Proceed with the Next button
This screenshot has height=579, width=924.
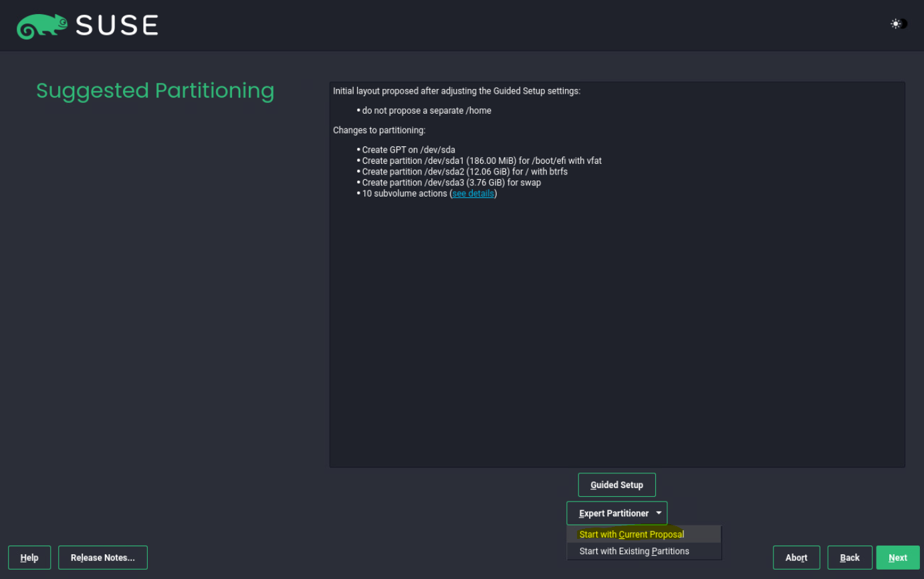coord(898,558)
